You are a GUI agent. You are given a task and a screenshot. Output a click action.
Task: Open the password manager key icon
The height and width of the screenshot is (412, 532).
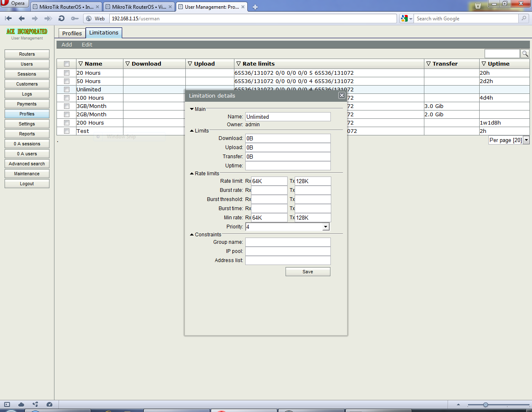point(75,18)
